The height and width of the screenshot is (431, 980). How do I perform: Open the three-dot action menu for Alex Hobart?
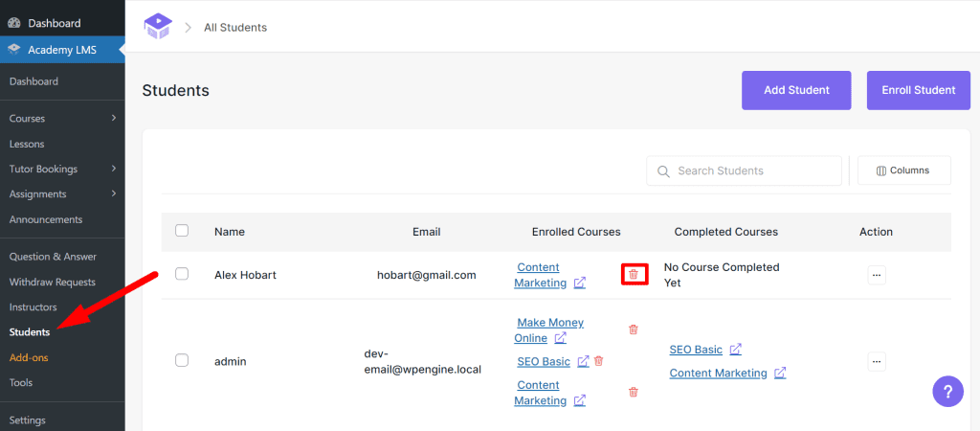coord(877,275)
